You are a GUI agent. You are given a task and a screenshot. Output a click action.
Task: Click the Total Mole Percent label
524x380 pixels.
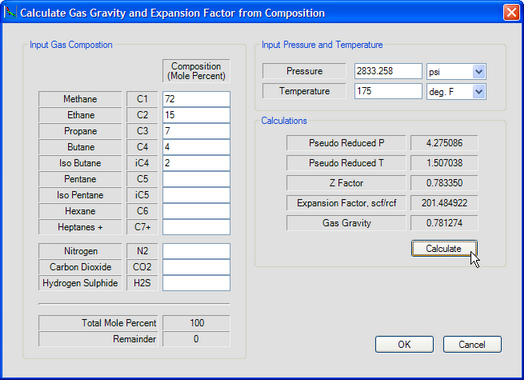tap(98, 323)
